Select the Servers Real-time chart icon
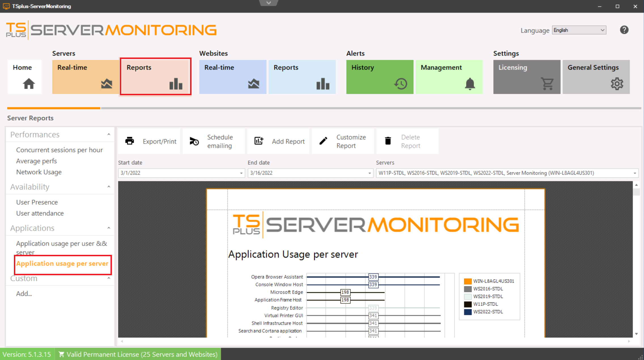Image resolution: width=644 pixels, height=360 pixels. click(x=106, y=83)
